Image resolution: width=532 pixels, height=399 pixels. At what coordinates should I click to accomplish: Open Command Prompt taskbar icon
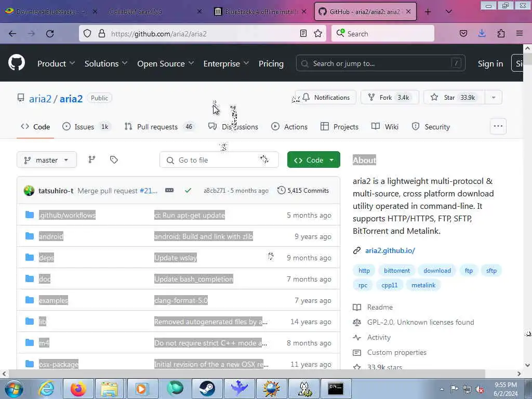pyautogui.click(x=335, y=389)
